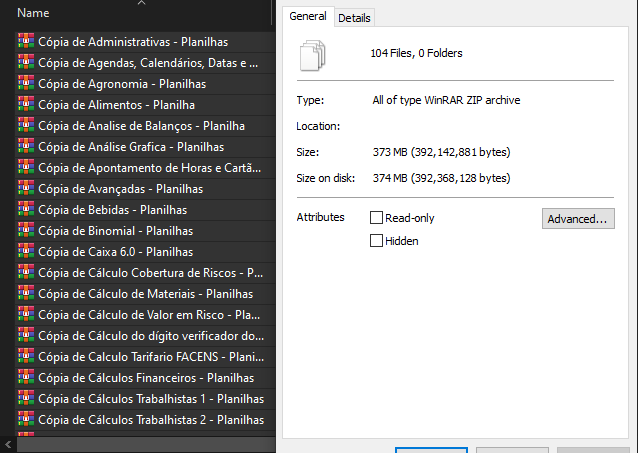638x453 pixels.
Task: Click the icon beside Cópia de Caixa 6.0
Action: (x=26, y=251)
